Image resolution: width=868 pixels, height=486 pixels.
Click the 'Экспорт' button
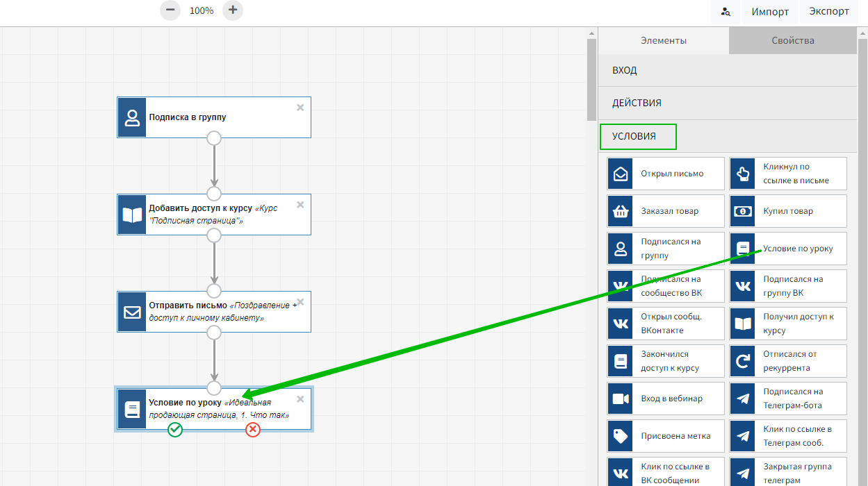click(829, 12)
